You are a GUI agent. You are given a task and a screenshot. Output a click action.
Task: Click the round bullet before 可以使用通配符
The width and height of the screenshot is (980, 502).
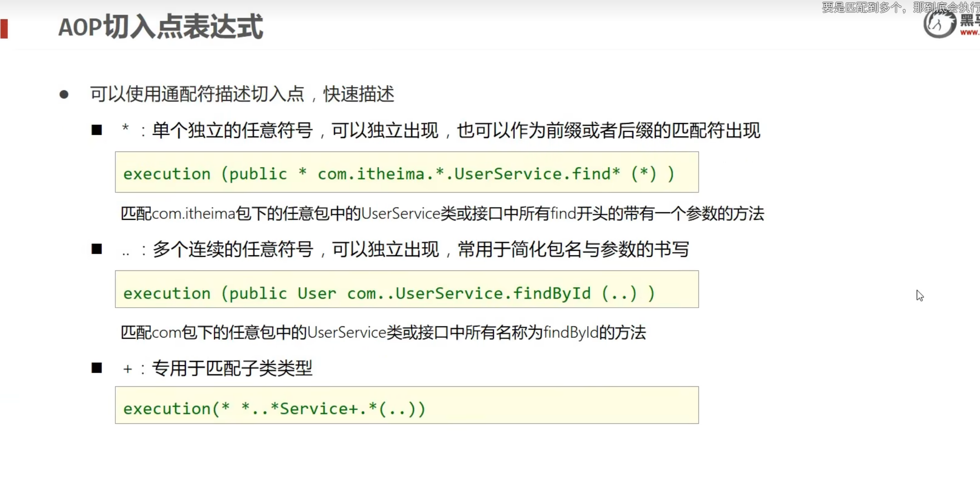[64, 95]
